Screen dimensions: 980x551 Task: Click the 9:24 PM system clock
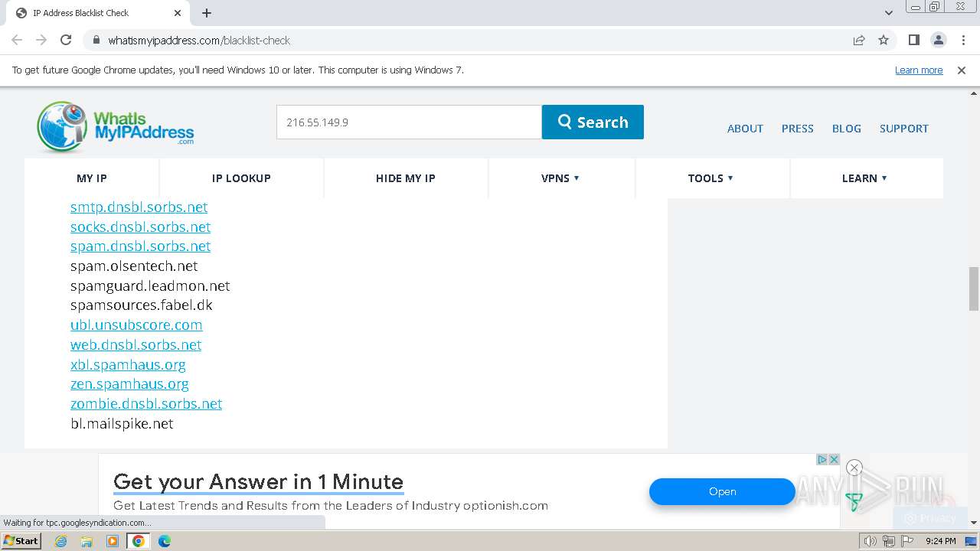(x=940, y=541)
